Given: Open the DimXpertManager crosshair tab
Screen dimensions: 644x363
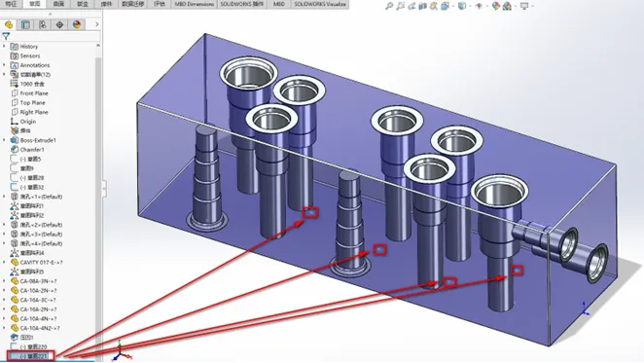Looking at the screenshot, I should (59, 24).
